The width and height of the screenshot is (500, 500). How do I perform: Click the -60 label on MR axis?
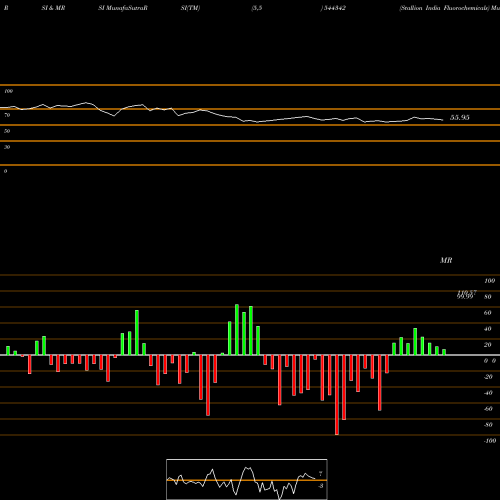(x=488, y=409)
